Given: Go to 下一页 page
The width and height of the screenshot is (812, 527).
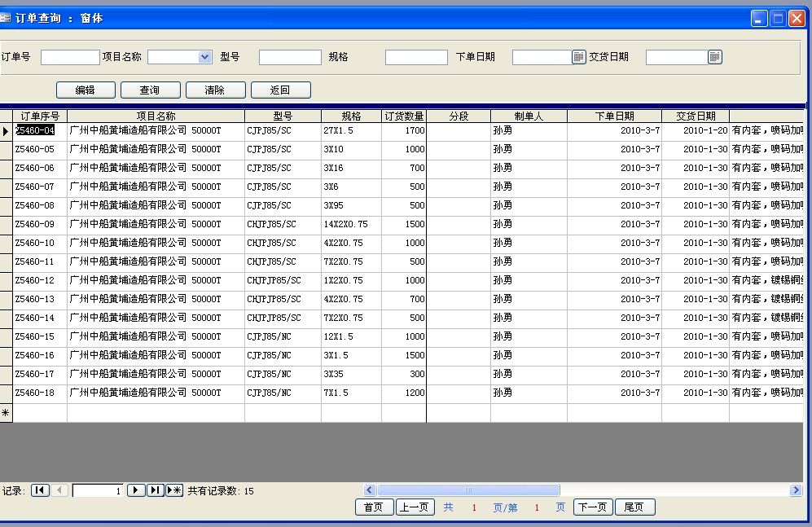Looking at the screenshot, I should [592, 507].
